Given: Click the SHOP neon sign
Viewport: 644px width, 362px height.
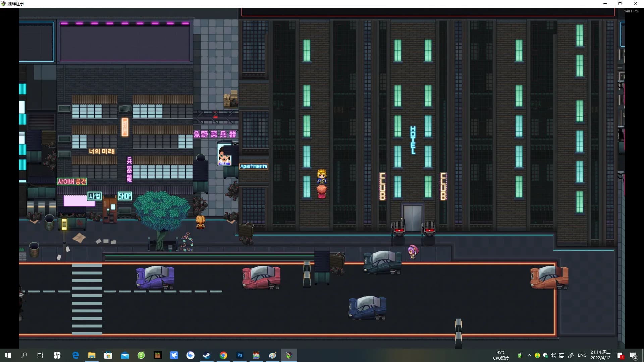Looking at the screenshot, I should pyautogui.click(x=125, y=196).
